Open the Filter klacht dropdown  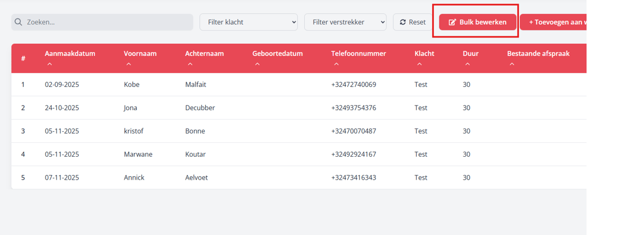point(248,22)
